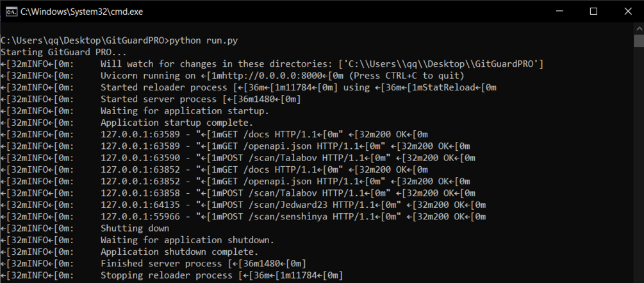
Task: Click the 'Stopping reloader process' line
Action: tap(172, 275)
